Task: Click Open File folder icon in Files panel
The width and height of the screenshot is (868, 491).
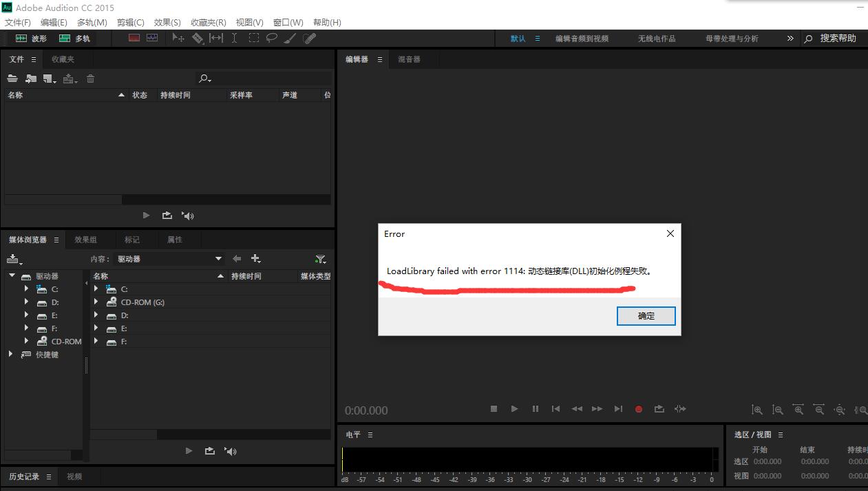Action: click(12, 79)
